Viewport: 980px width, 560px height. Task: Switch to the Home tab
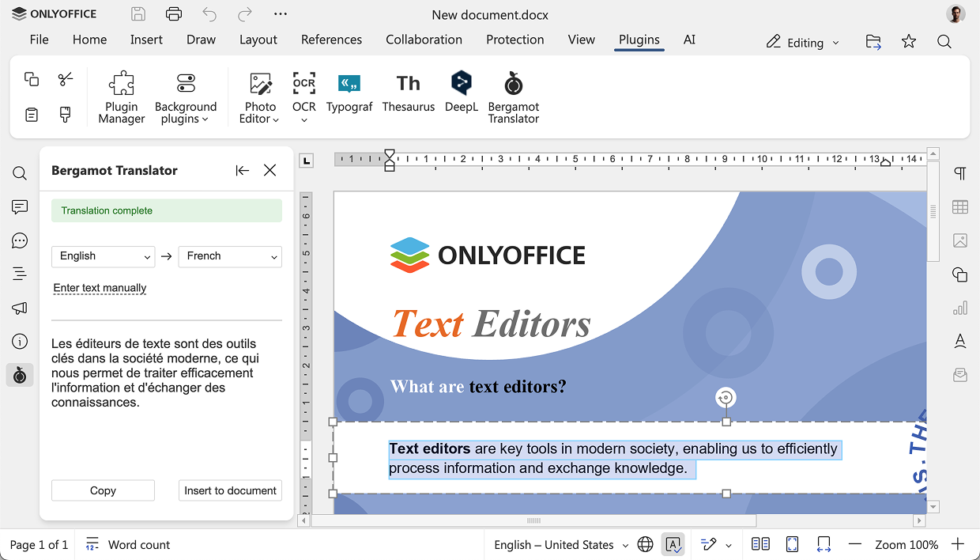pos(89,40)
